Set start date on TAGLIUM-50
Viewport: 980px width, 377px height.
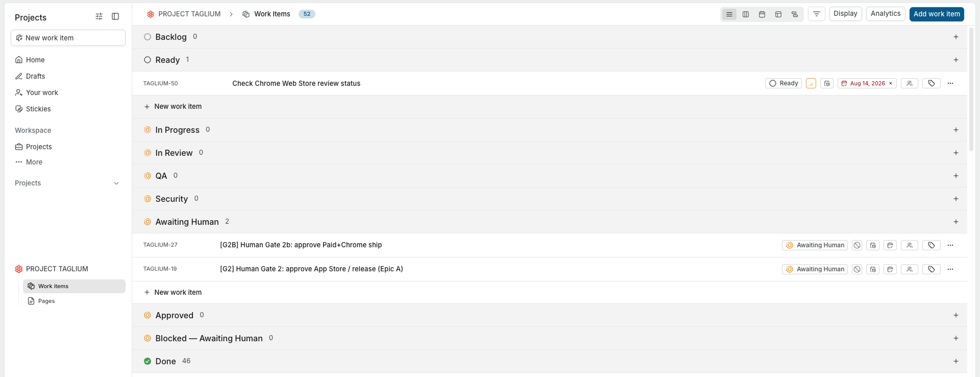coord(827,83)
